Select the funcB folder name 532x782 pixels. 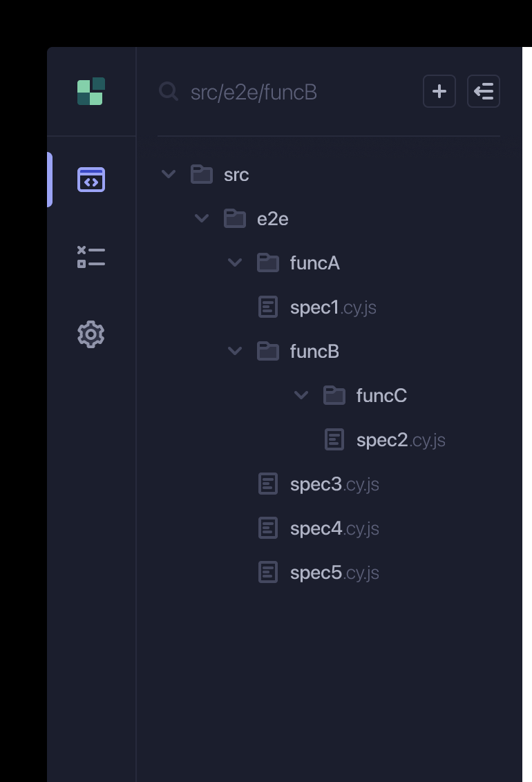[x=314, y=351]
